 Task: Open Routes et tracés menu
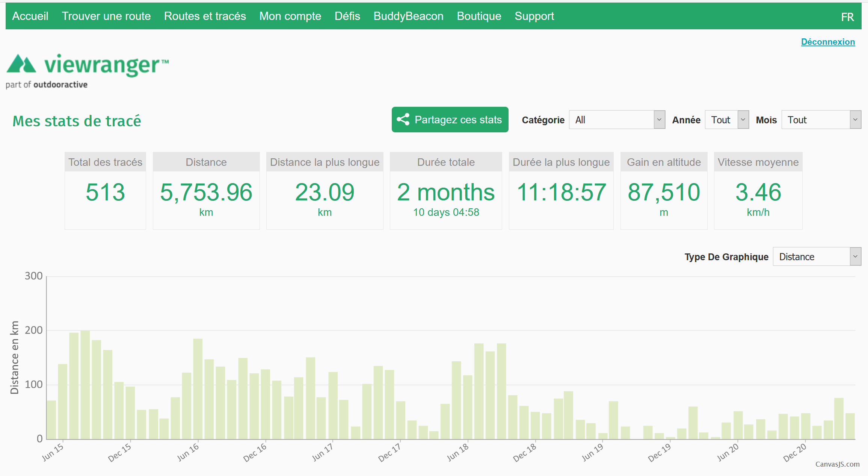(x=205, y=16)
